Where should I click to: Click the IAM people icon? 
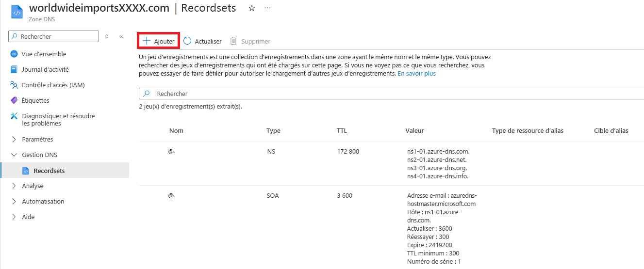(x=14, y=85)
